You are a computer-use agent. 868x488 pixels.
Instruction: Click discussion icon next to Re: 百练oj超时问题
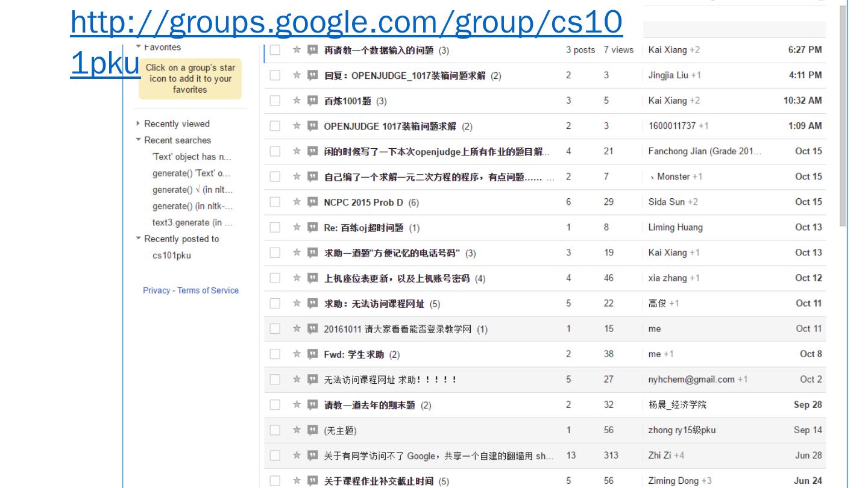point(312,227)
